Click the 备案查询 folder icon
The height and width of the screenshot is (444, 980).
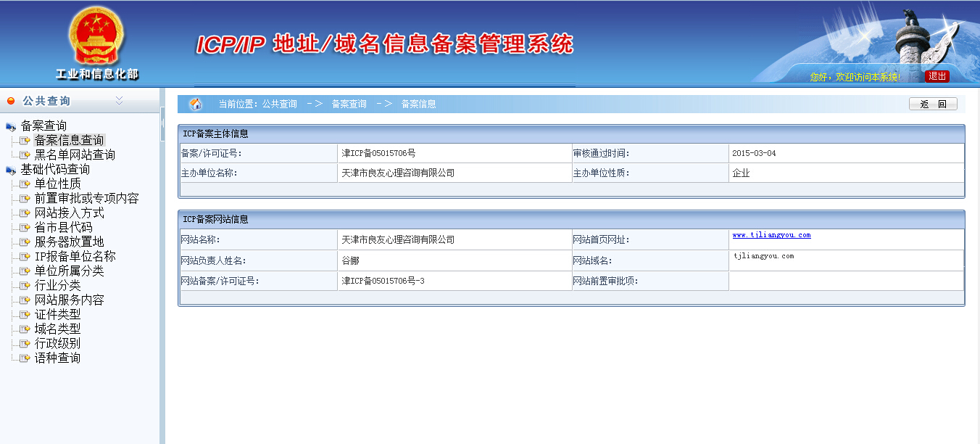click(11, 127)
